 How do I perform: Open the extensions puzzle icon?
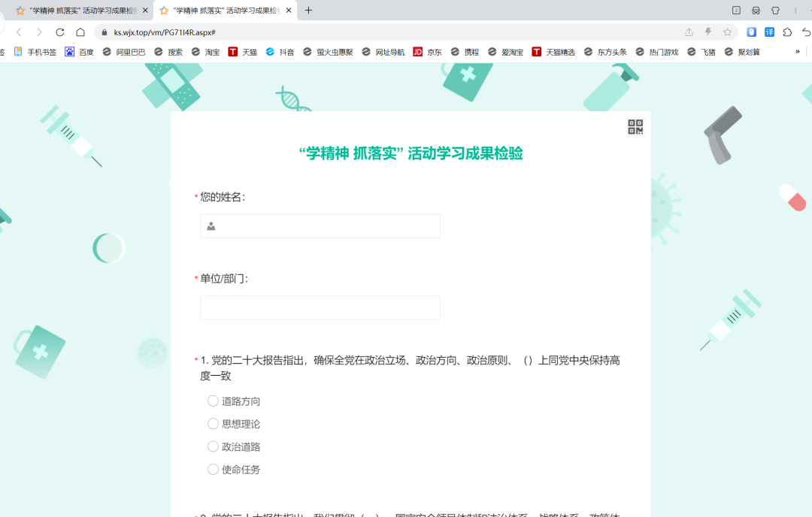787,32
